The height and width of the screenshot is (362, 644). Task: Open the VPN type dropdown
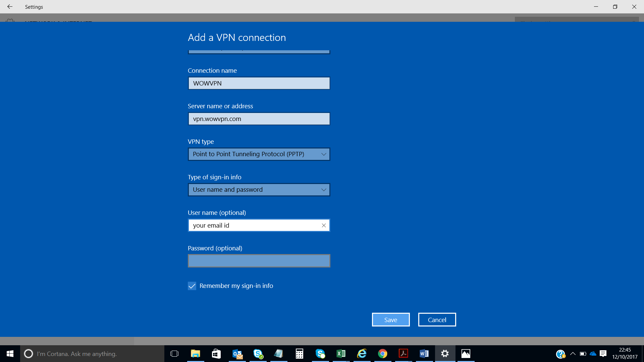tap(259, 154)
